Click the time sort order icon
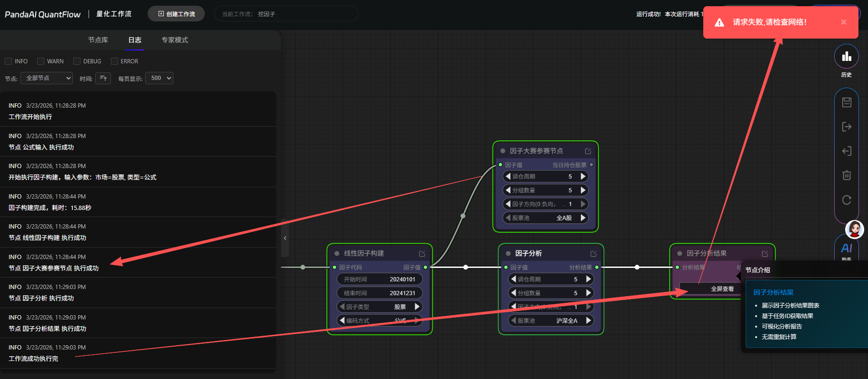This screenshot has width=868, height=379. (103, 78)
